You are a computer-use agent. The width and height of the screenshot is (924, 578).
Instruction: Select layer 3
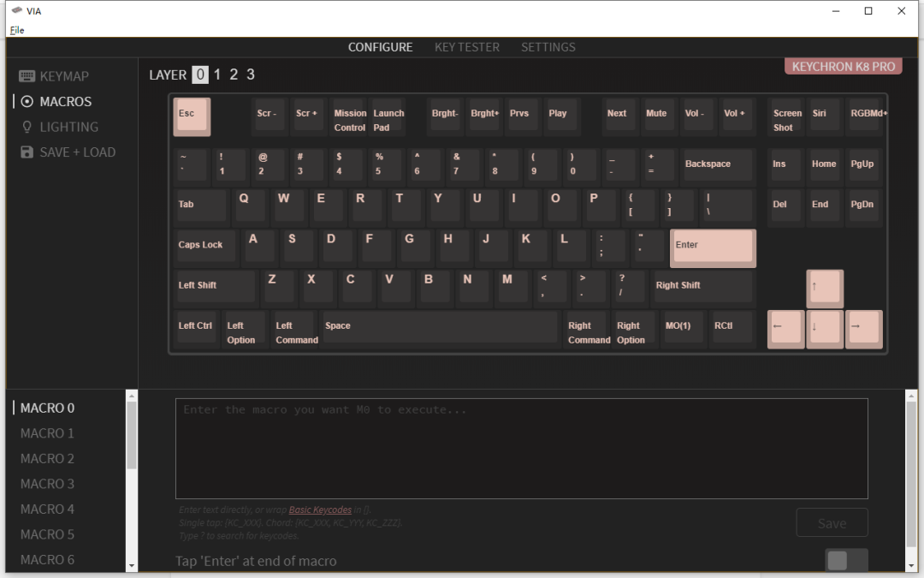[x=251, y=74]
